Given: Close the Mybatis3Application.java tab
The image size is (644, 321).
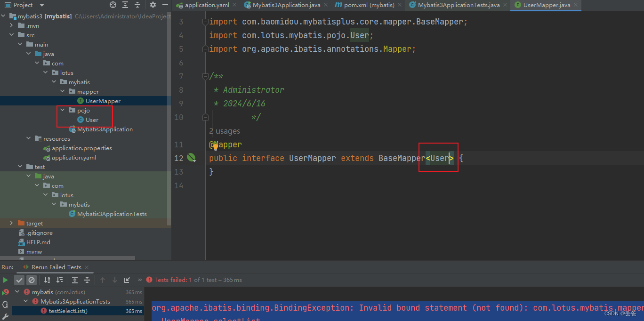Looking at the screenshot, I should (326, 5).
